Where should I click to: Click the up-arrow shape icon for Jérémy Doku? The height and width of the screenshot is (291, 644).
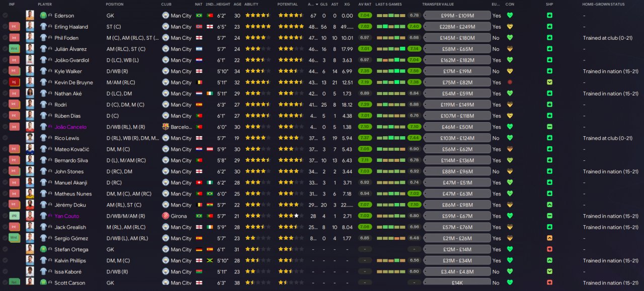click(x=549, y=205)
